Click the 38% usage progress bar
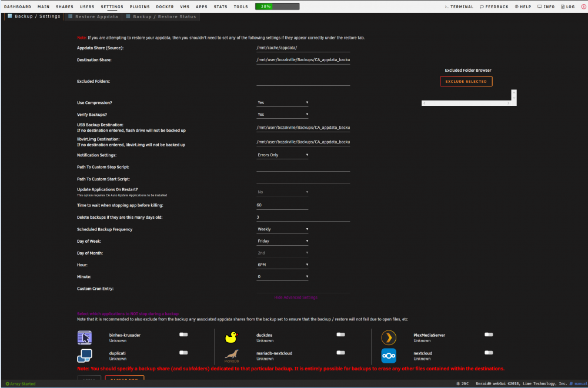The width and height of the screenshot is (588, 388). click(x=277, y=6)
